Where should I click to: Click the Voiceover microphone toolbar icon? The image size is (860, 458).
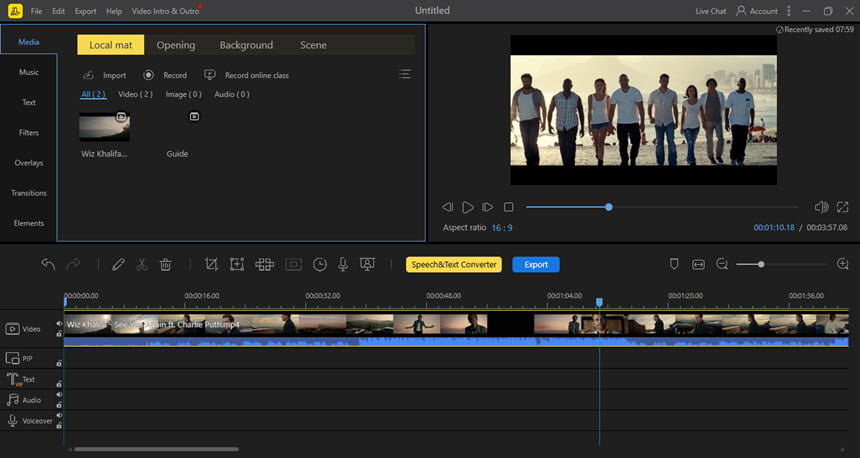343,264
